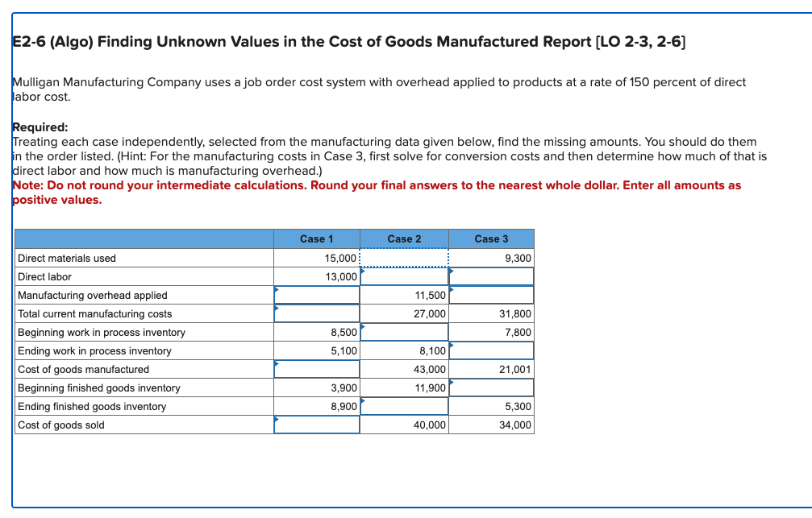The height and width of the screenshot is (518, 812).
Task: Click Case 3 value 31,800
Action: [x=515, y=314]
